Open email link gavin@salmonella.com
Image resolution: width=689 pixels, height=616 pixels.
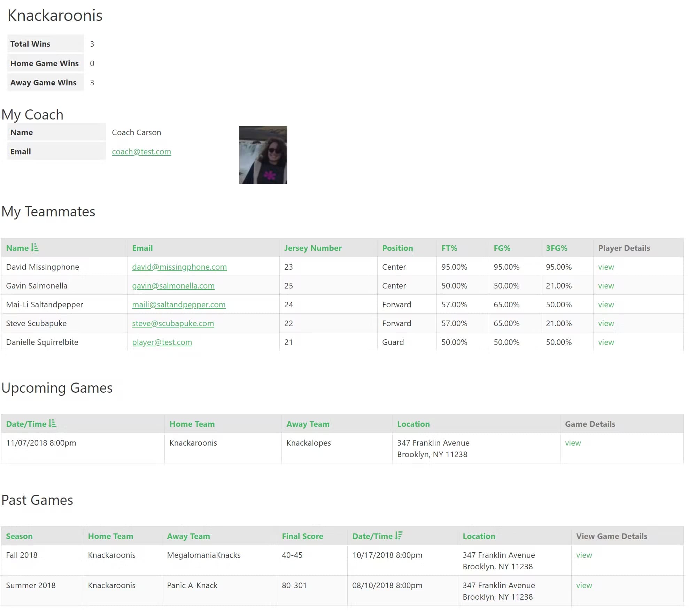pos(173,286)
